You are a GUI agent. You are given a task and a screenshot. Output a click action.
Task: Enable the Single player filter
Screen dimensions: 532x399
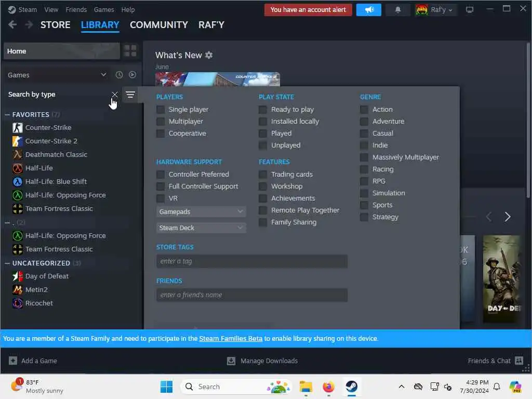coord(161,110)
